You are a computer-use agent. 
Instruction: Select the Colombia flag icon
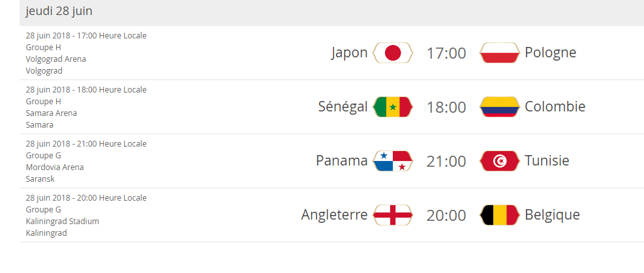tap(499, 107)
